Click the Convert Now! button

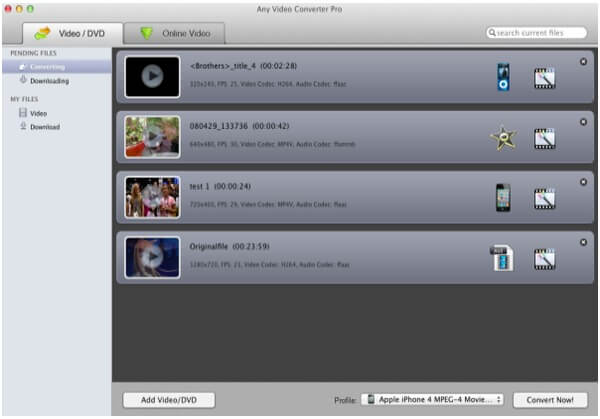tap(550, 400)
